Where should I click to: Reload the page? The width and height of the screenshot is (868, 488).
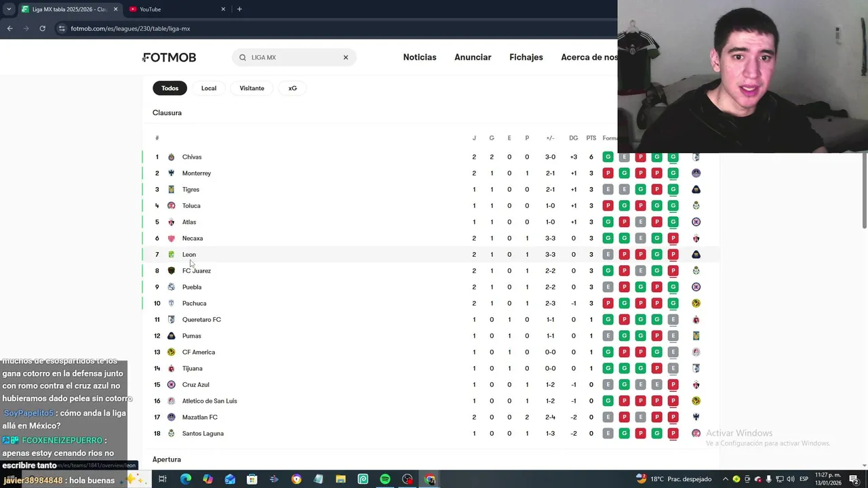point(42,28)
